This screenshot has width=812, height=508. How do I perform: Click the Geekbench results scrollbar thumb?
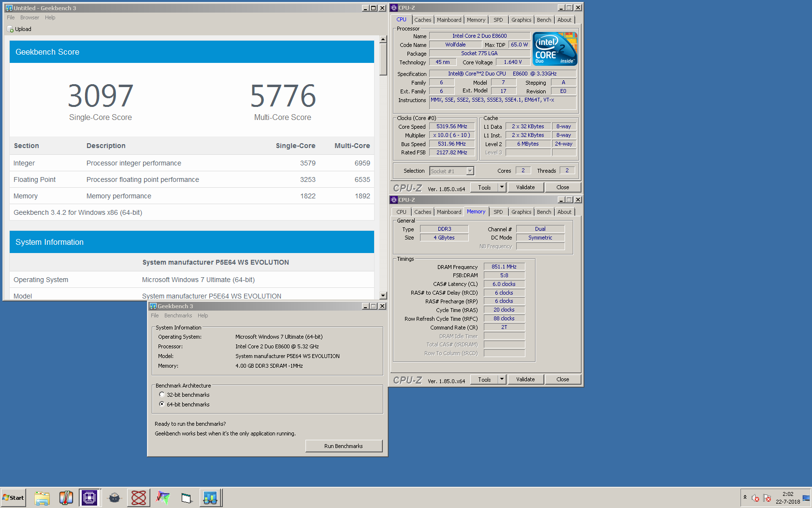tap(383, 60)
